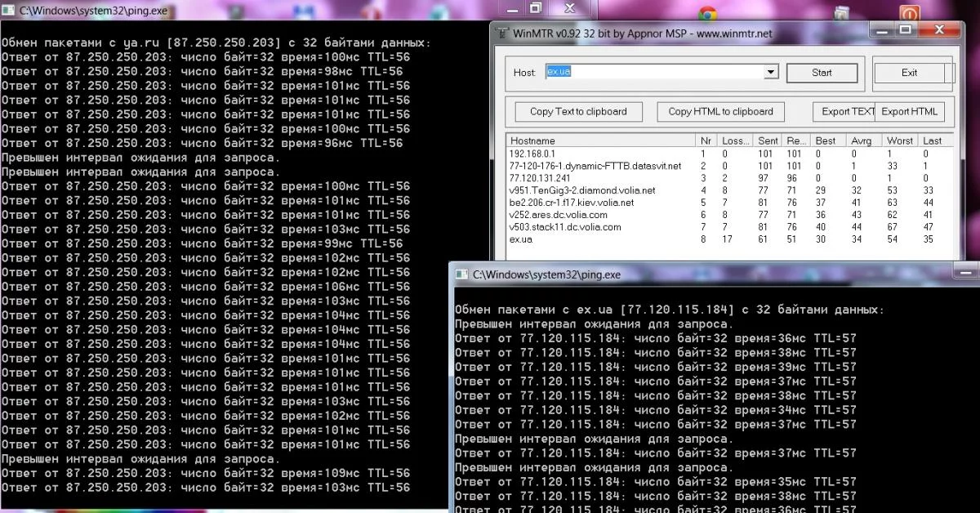The height and width of the screenshot is (513, 980).
Task: Click the ya.ru ping reply line with время=99мс
Action: pyautogui.click(x=202, y=243)
